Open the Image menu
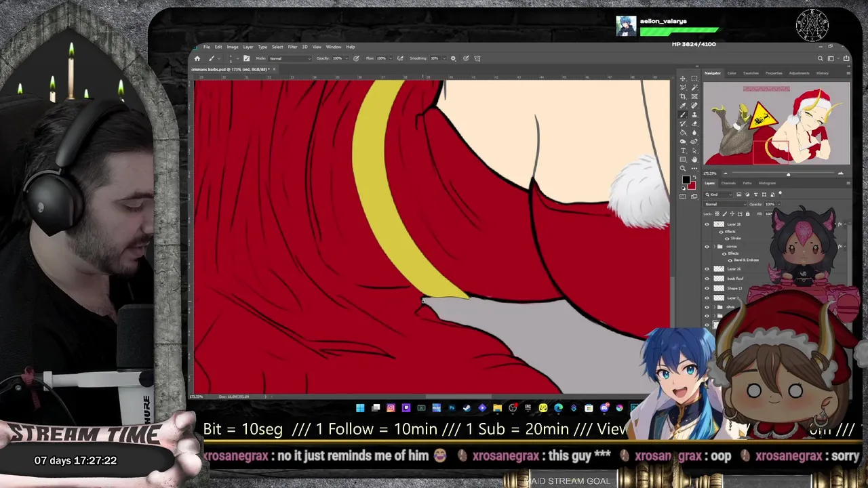The height and width of the screenshot is (488, 868). pyautogui.click(x=233, y=47)
